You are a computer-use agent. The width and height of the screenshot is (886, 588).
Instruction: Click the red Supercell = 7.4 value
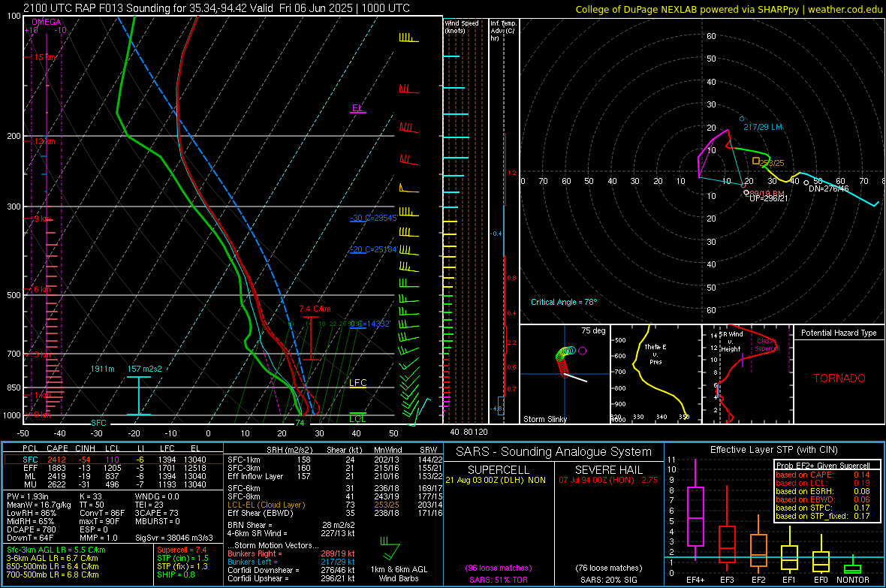[x=182, y=550]
